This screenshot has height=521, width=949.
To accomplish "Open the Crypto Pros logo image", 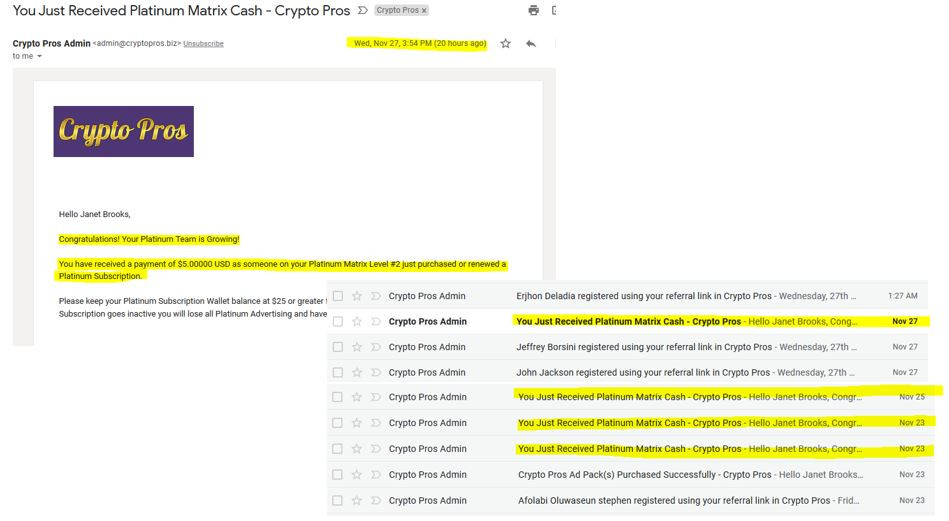I will coord(123,131).
